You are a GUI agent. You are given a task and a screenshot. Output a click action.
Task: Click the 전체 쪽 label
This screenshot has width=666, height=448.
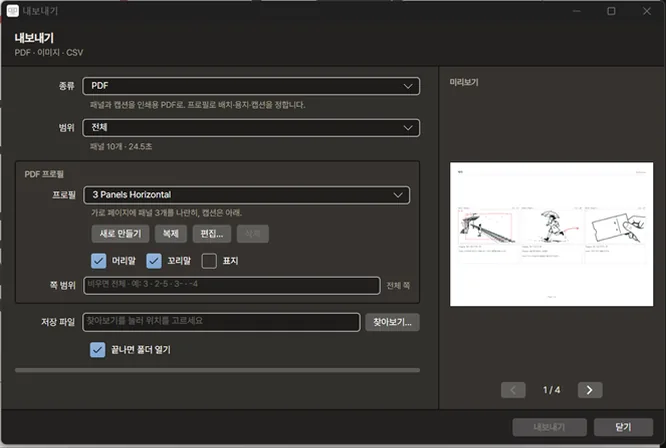click(398, 286)
